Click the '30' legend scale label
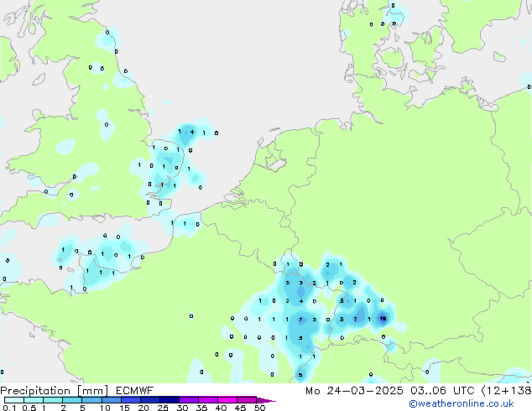532x411 pixels. tap(182, 408)
